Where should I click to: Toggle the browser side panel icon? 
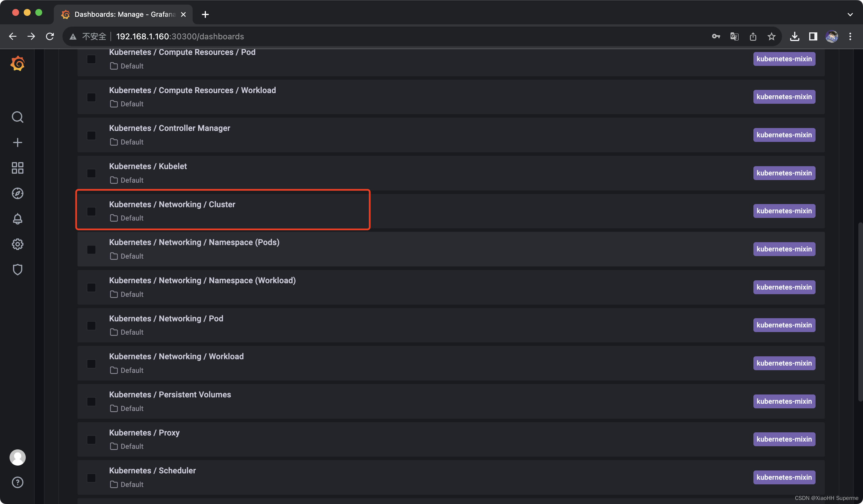coord(813,36)
